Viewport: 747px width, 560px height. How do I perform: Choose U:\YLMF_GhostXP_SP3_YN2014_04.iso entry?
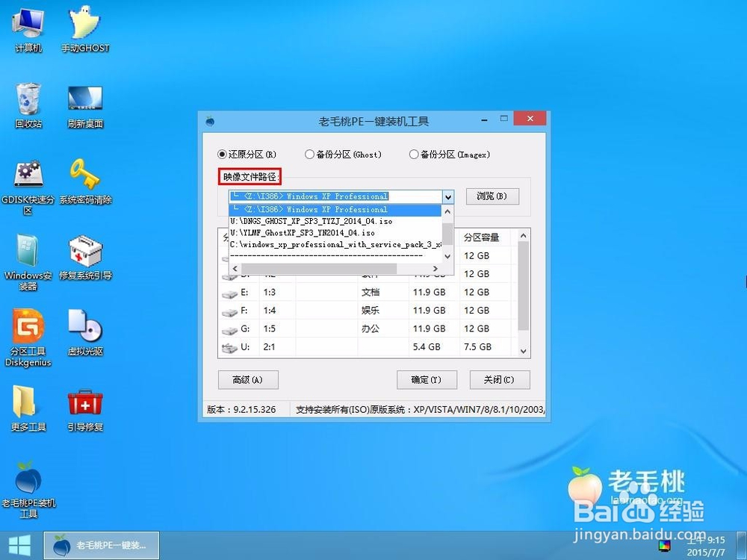pos(335,233)
